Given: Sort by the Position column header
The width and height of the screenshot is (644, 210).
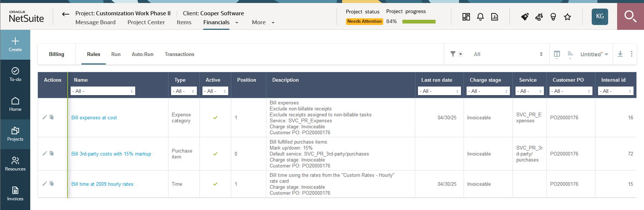Looking at the screenshot, I should click(x=247, y=80).
